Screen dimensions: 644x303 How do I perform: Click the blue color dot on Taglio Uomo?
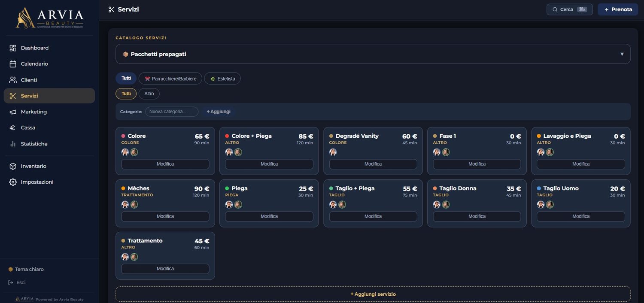click(539, 188)
